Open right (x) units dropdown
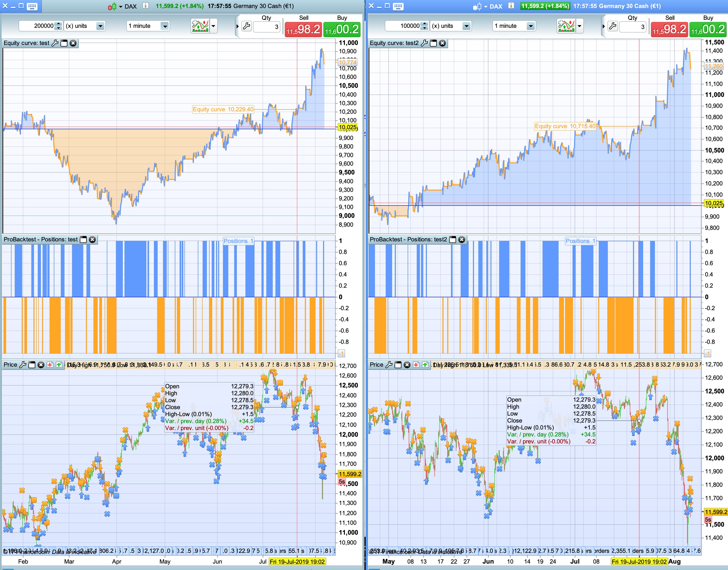 [466, 26]
